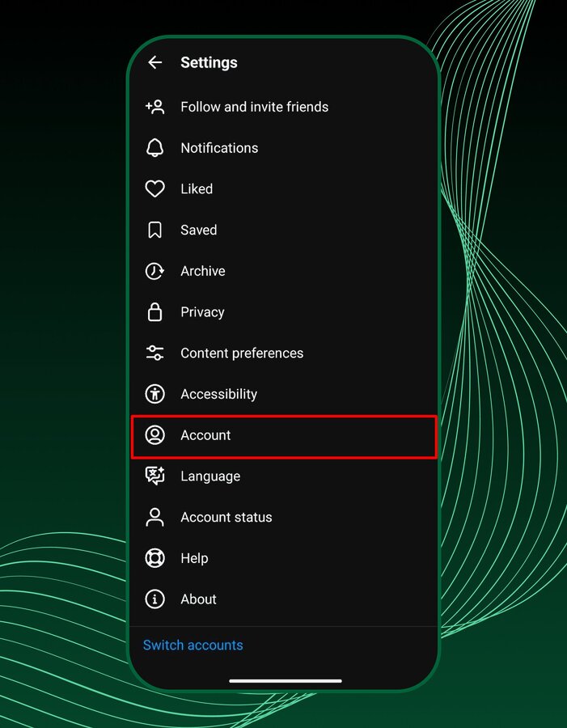Tap the heart icon next to Liked
This screenshot has height=728, width=567.
point(154,188)
